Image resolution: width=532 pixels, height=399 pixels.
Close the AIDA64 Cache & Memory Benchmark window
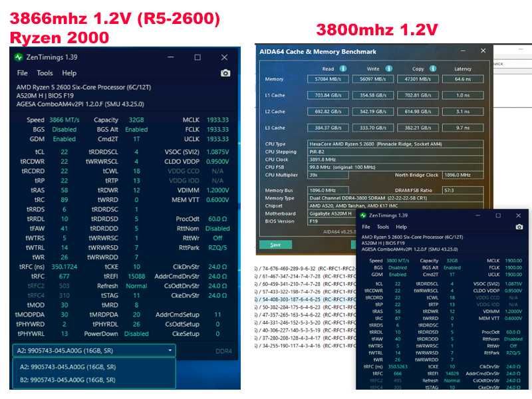pyautogui.click(x=483, y=51)
